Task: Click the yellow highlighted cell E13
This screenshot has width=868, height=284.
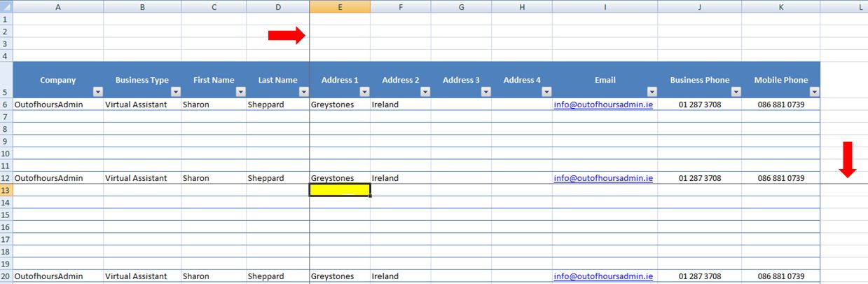Action: click(340, 190)
